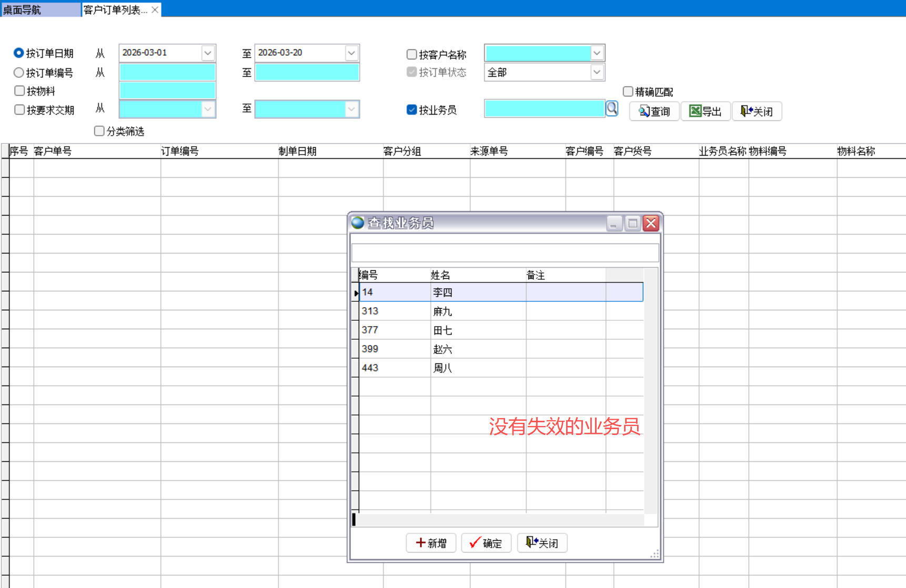Switch to the 桌面导航 tab

[40, 9]
